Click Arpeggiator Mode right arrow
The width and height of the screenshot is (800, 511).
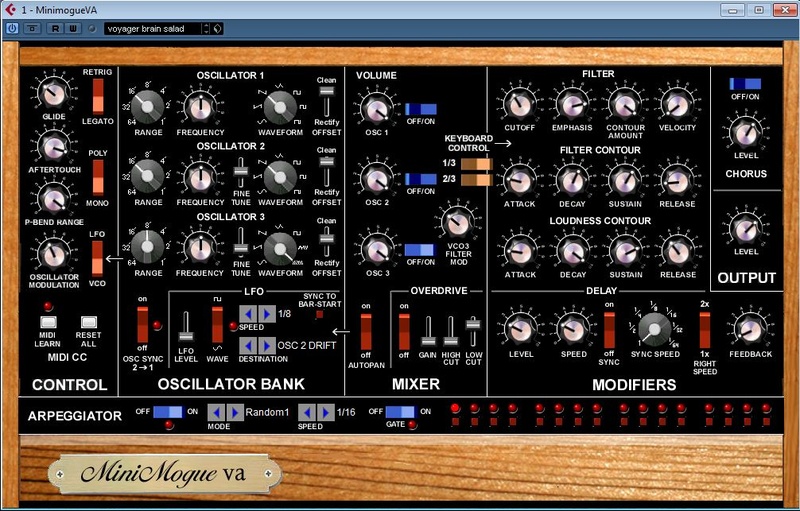235,412
